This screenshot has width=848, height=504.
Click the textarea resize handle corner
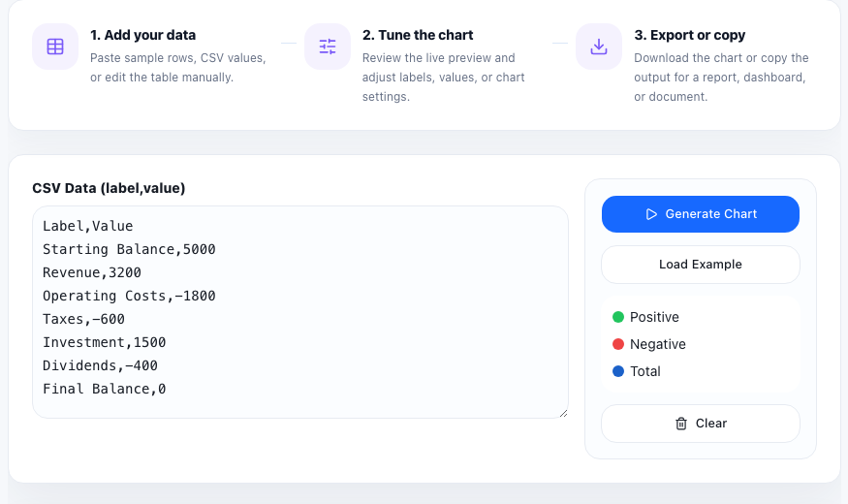[563, 413]
